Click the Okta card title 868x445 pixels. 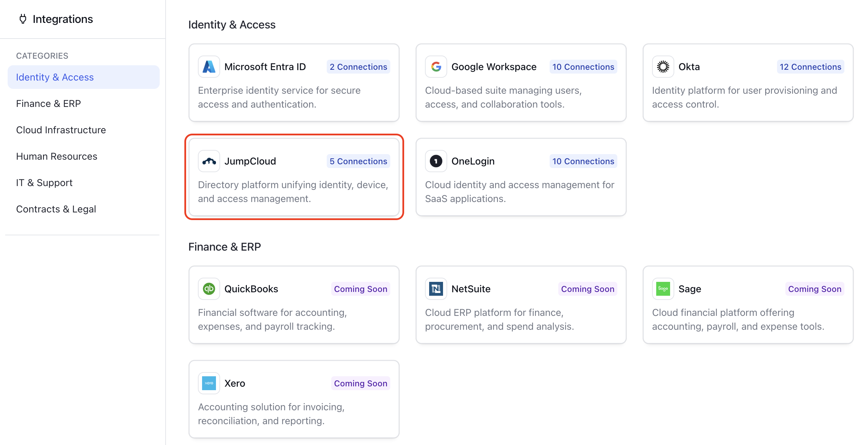(689, 67)
